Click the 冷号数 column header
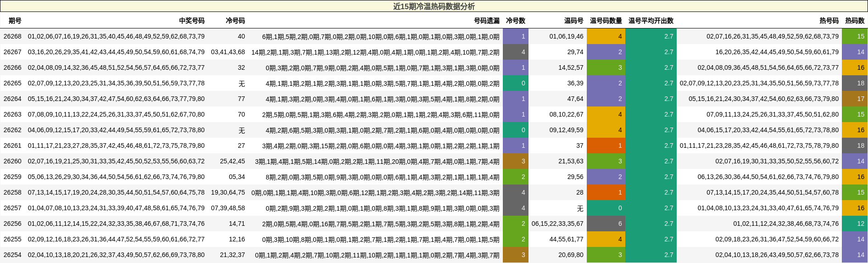Image resolution: width=868 pixels, height=263 pixels. coord(516,21)
